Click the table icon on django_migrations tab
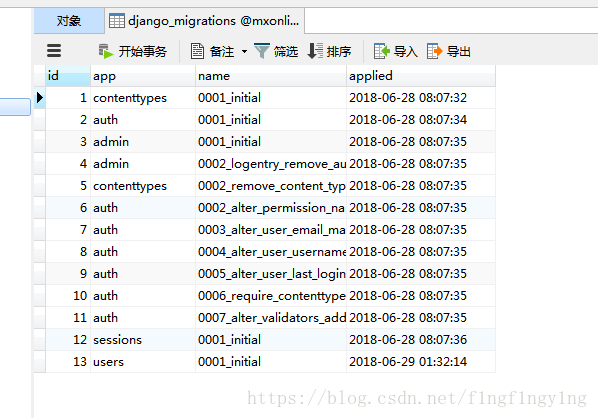This screenshot has height=418, width=598. click(117, 21)
